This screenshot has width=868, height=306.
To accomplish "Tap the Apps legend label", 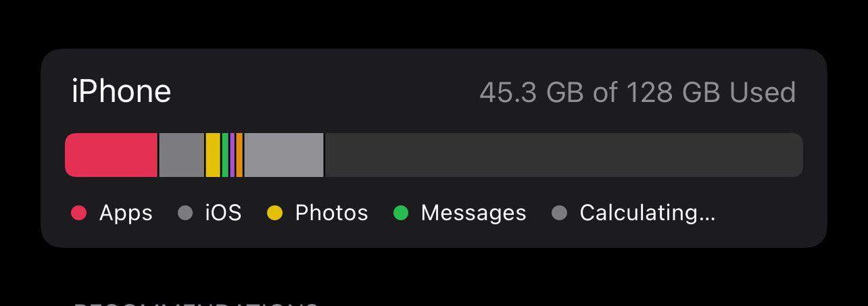I will 126,213.
